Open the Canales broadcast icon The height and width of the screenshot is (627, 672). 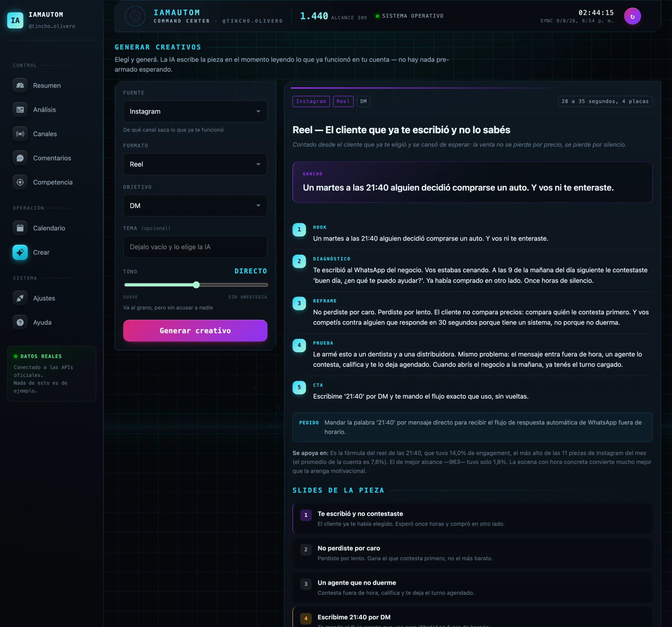coord(20,134)
